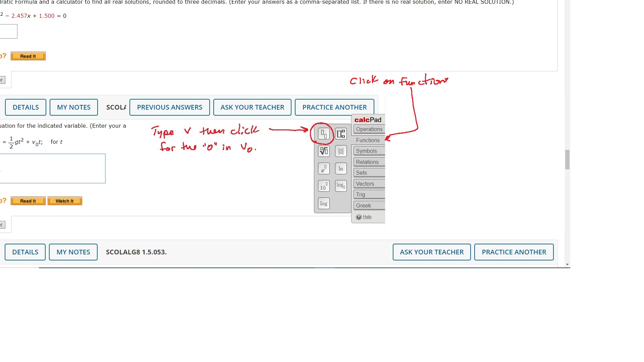Image resolution: width=644 pixels, height=362 pixels.
Task: Click the 10-to-the-power button
Action: 324,186
